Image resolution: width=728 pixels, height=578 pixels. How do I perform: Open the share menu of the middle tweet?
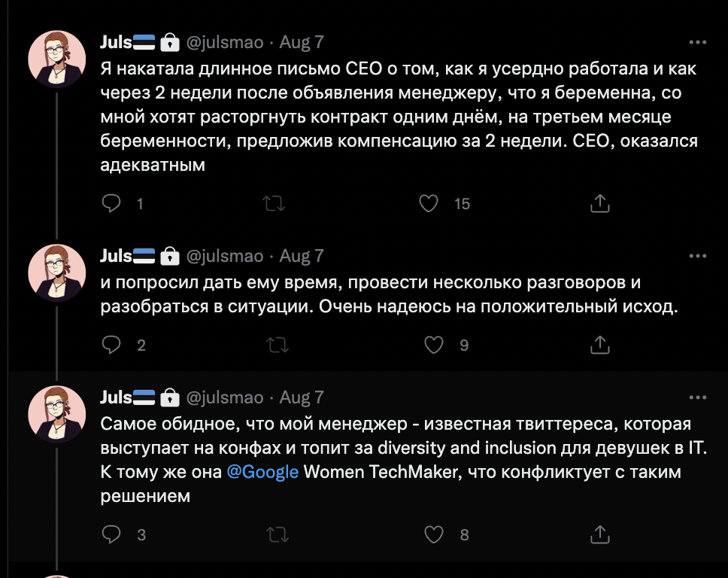pos(599,345)
